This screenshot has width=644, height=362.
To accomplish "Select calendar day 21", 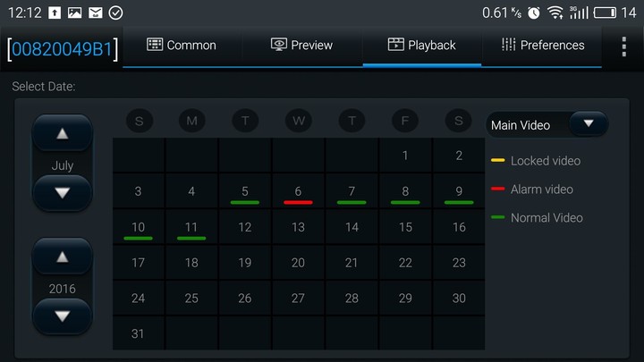I will pyautogui.click(x=352, y=263).
